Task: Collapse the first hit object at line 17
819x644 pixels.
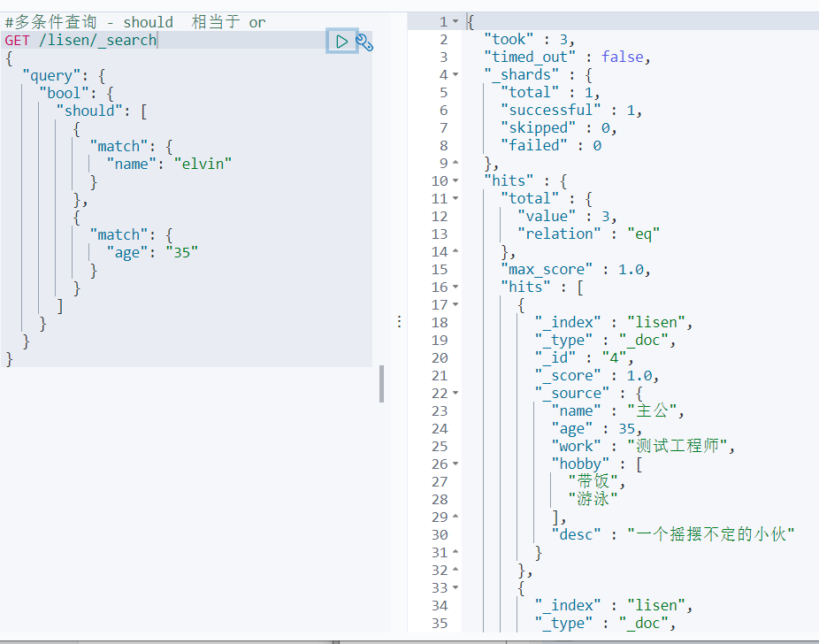Action: [x=455, y=304]
